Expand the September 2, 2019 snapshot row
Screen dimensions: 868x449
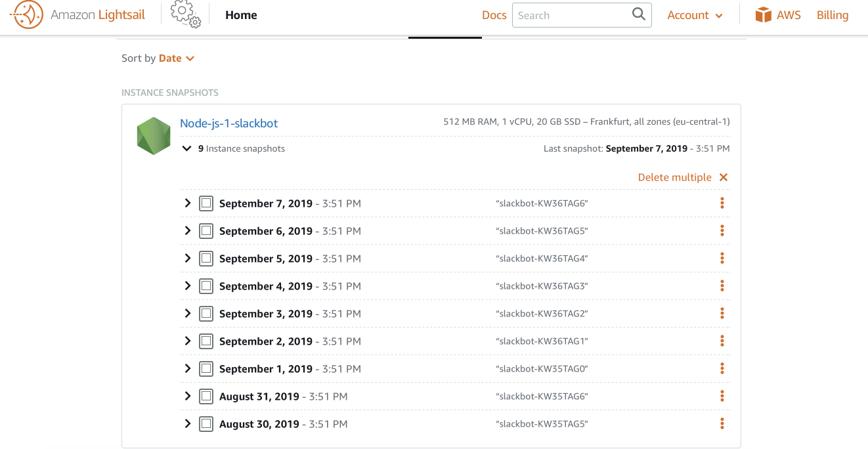click(x=188, y=341)
